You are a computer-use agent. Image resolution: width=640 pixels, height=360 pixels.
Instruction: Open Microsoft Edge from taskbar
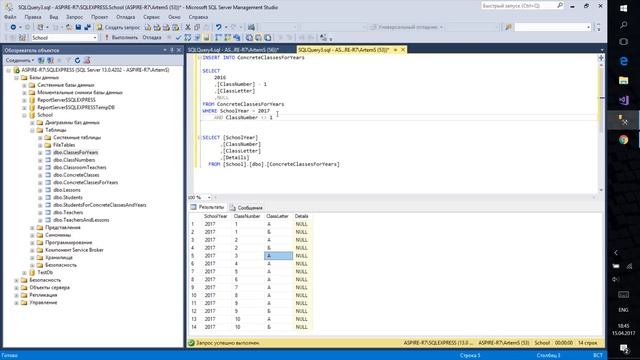[x=624, y=61]
